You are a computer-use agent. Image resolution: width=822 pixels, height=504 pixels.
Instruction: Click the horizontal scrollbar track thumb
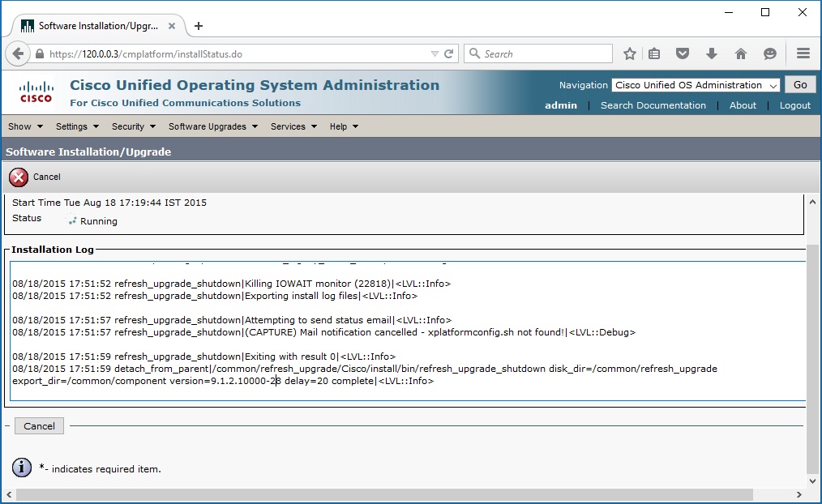click(x=384, y=494)
